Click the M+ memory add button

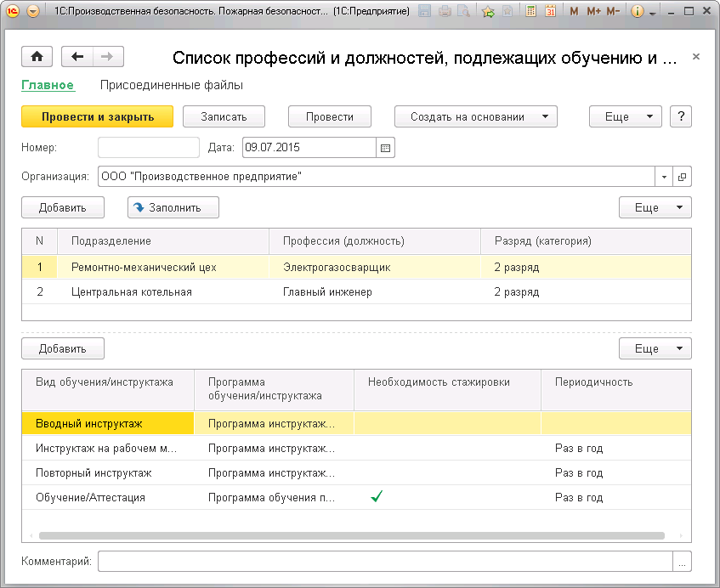click(x=593, y=11)
